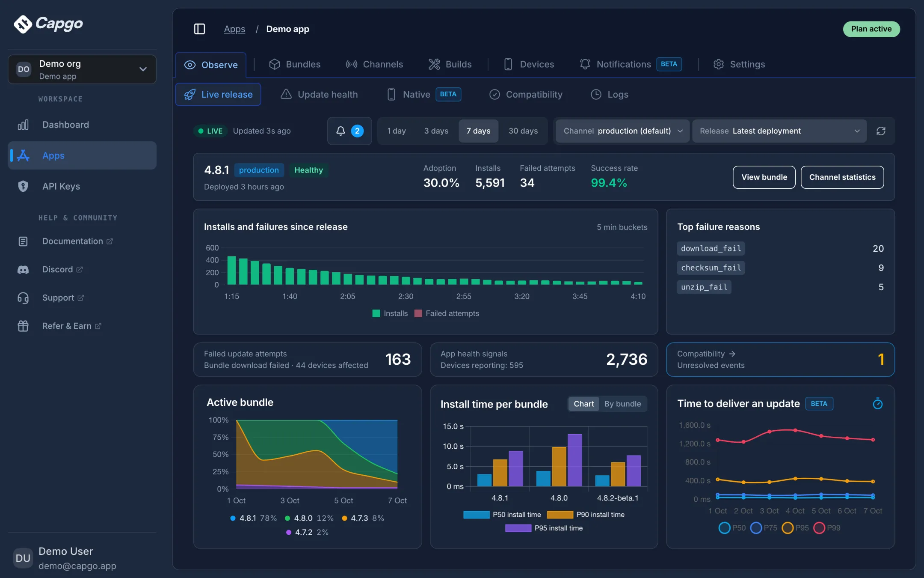Switch to the Bundles tab
The image size is (924, 578).
click(x=295, y=64)
